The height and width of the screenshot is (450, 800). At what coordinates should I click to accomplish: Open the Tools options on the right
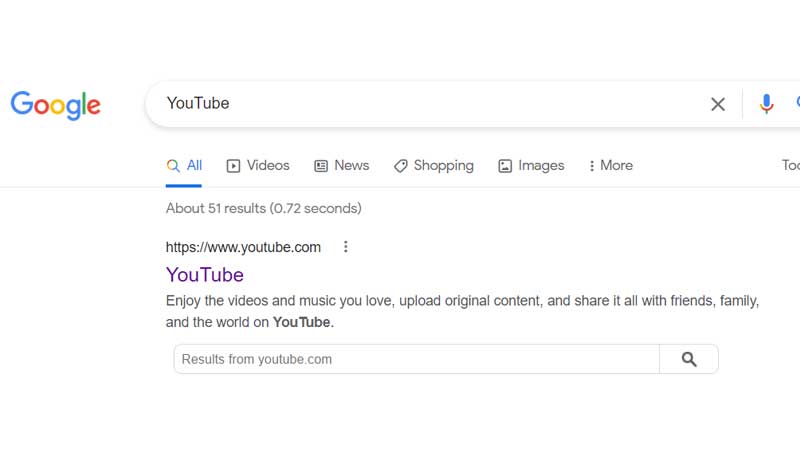pos(791,165)
